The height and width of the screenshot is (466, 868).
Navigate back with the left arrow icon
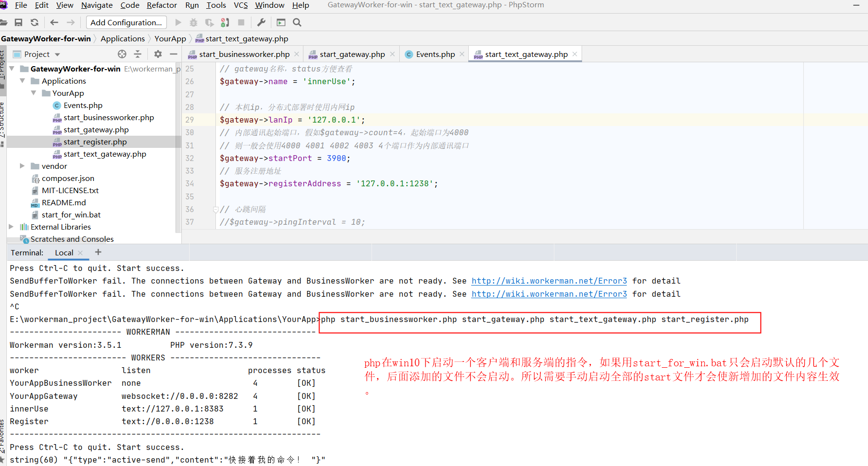tap(54, 22)
